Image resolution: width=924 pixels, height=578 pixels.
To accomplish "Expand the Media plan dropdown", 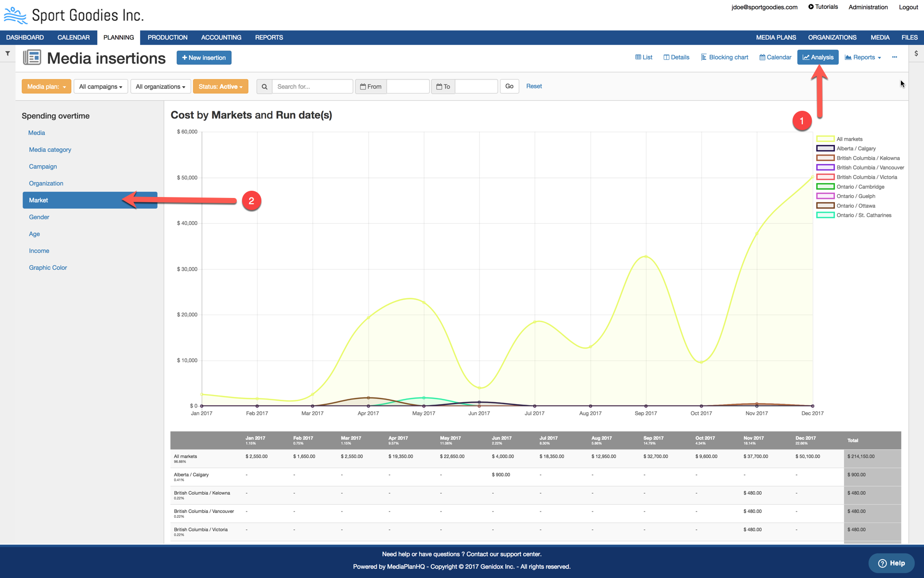I will pos(46,87).
